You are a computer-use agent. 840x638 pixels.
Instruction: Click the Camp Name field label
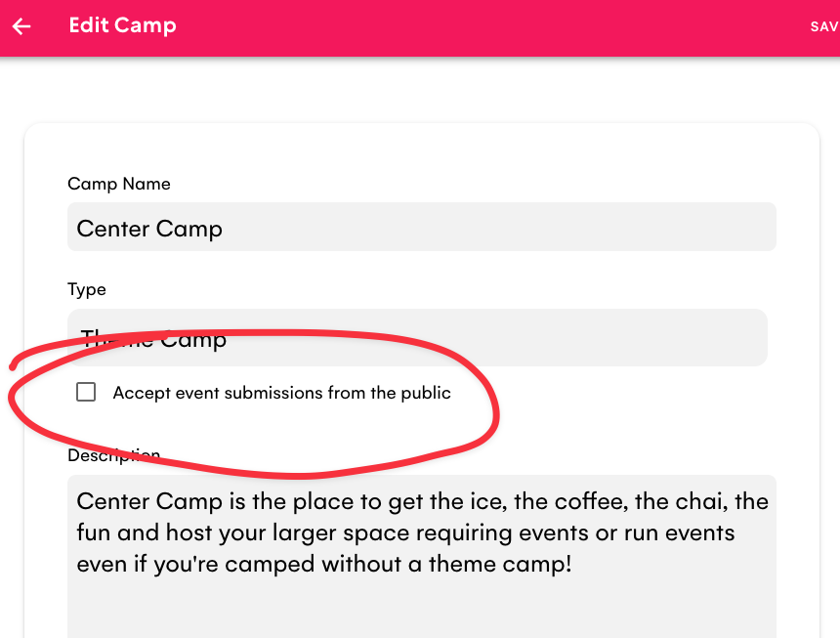(x=118, y=184)
